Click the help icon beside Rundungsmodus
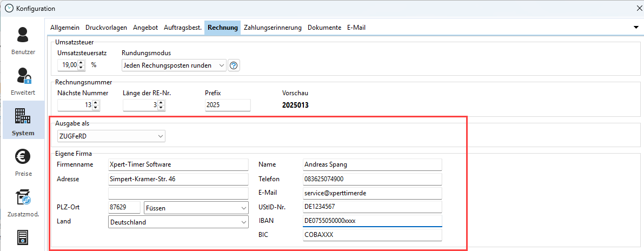 234,65
